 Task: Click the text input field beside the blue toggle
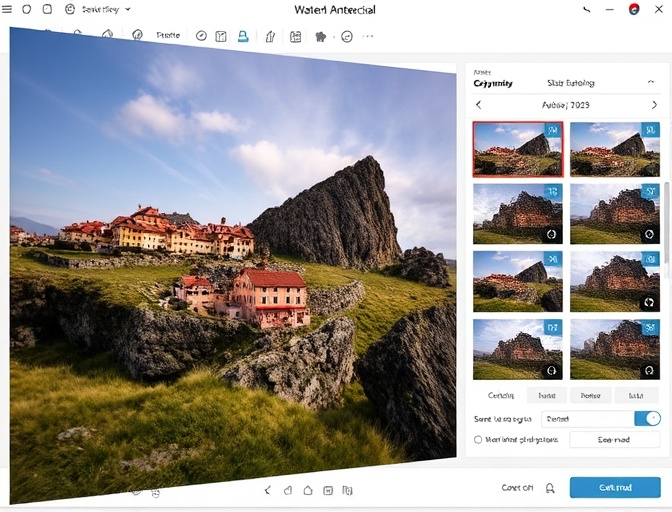click(588, 419)
